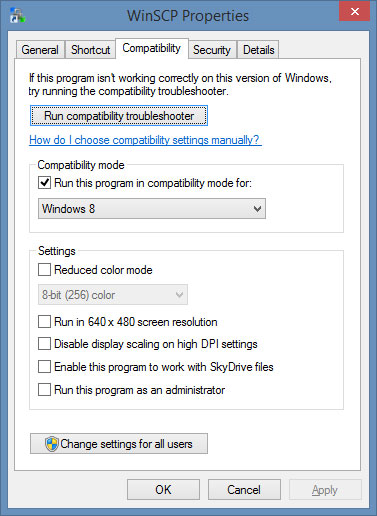Close the WinSCP Properties dialog

(355, 11)
